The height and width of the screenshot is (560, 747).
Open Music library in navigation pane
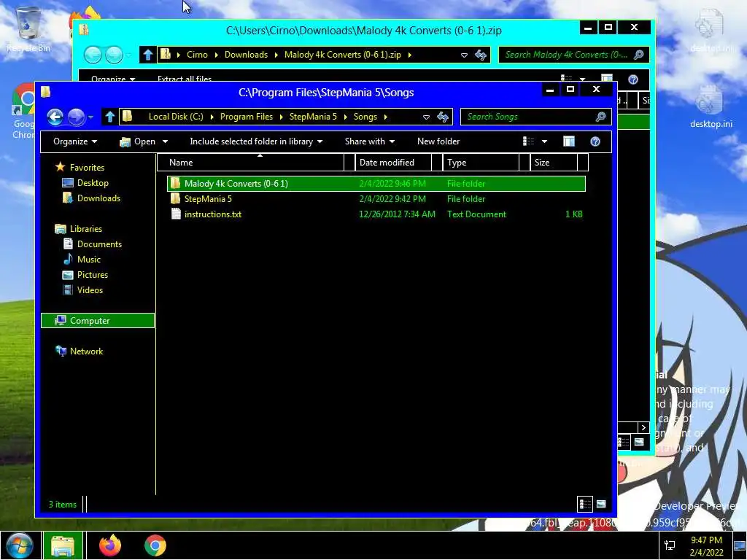[x=88, y=260]
